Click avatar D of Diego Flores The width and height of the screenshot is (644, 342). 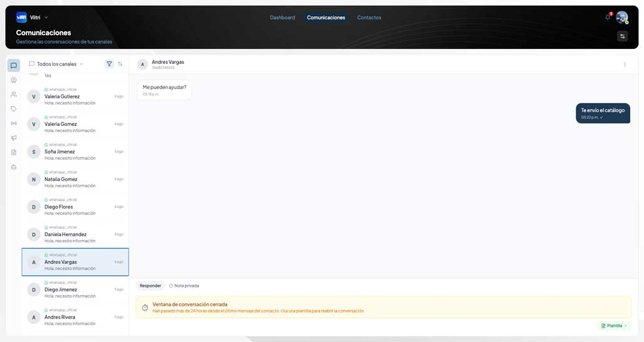click(x=34, y=207)
